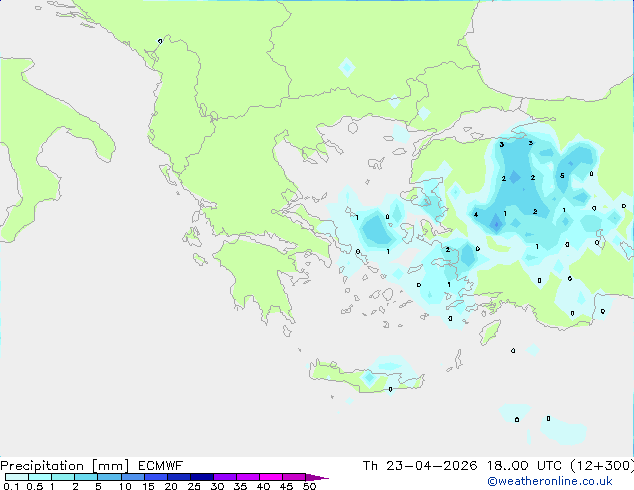Click the legend swatch between 20 and 25

pyautogui.click(x=179, y=477)
